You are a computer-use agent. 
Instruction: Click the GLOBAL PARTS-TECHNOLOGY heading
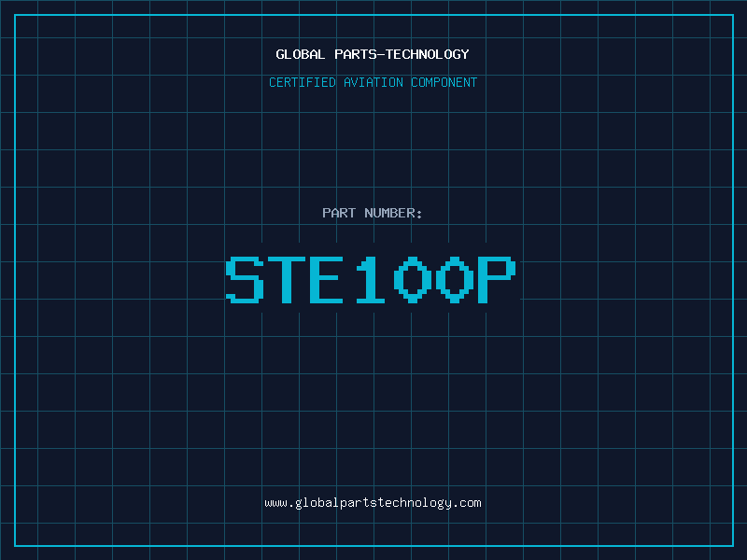click(x=373, y=54)
